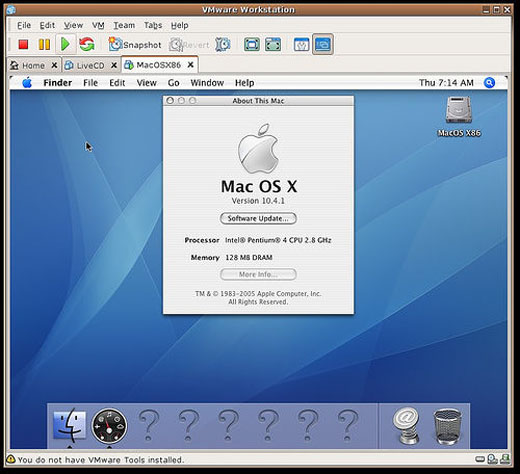Viewport: 520px width, 474px height.
Task: Open VMware Help menu
Action: coord(180,25)
